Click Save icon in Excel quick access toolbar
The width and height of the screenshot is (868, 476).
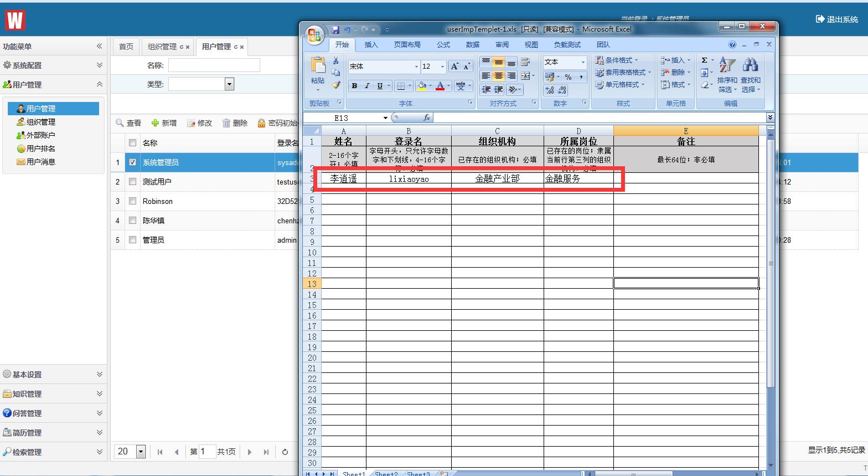[x=335, y=29]
